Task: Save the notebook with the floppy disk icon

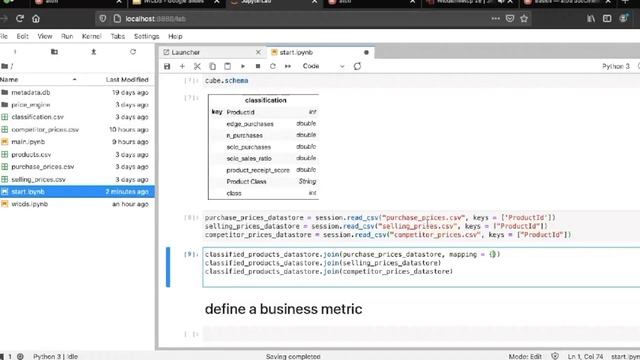Action: coord(167,66)
